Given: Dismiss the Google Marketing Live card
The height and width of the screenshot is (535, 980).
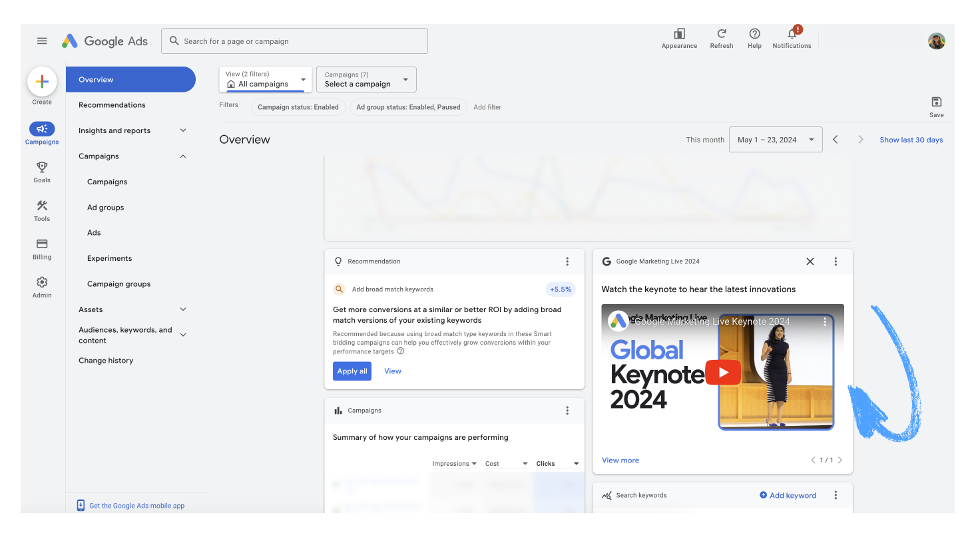Looking at the screenshot, I should point(810,262).
